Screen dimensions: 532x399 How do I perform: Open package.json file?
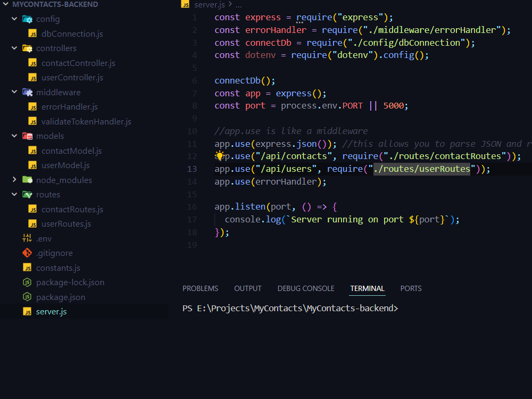[61, 297]
